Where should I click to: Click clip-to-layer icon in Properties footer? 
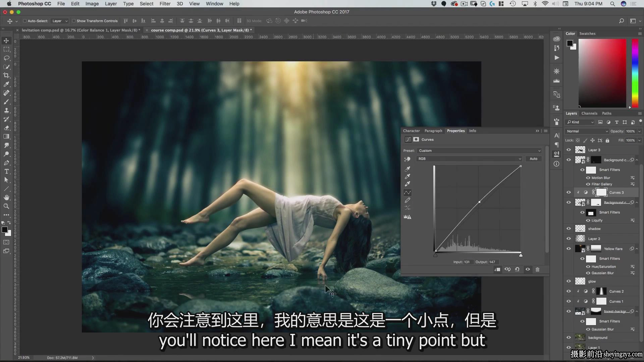(497, 269)
